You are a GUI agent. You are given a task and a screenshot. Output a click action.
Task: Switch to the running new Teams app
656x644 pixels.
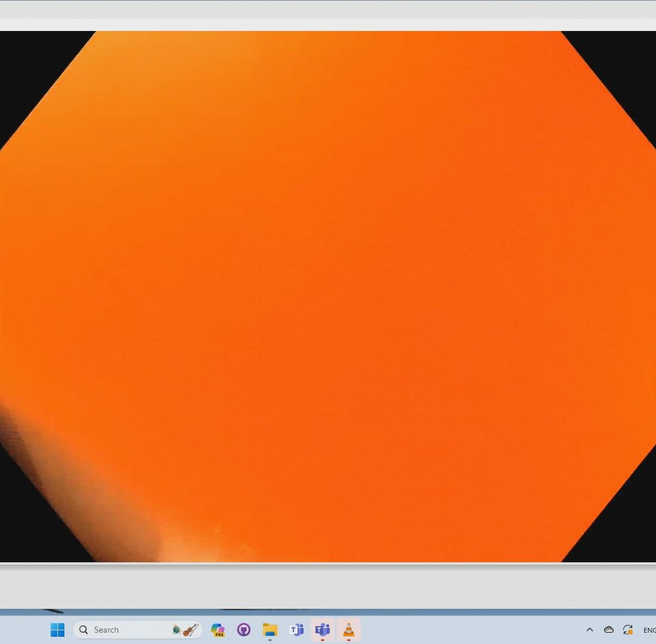323,629
